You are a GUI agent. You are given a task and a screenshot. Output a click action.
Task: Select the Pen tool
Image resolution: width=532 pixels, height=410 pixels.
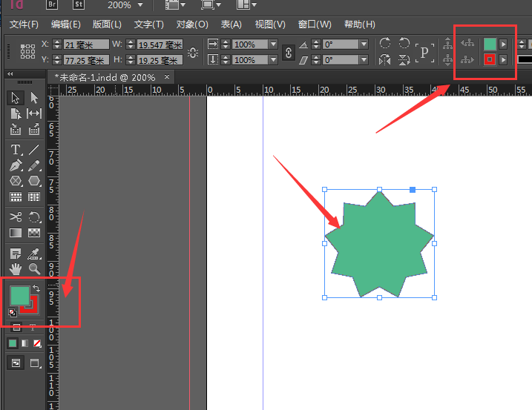pyautogui.click(x=16, y=165)
